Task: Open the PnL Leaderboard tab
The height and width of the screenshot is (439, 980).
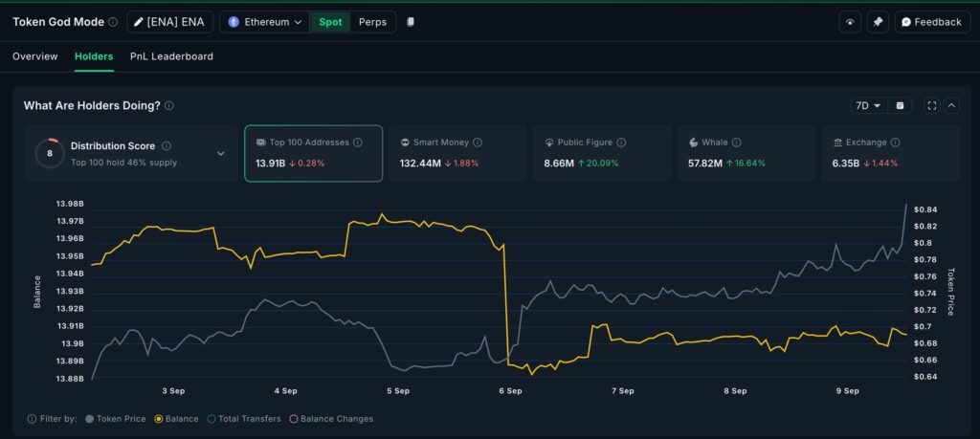Action: point(171,56)
